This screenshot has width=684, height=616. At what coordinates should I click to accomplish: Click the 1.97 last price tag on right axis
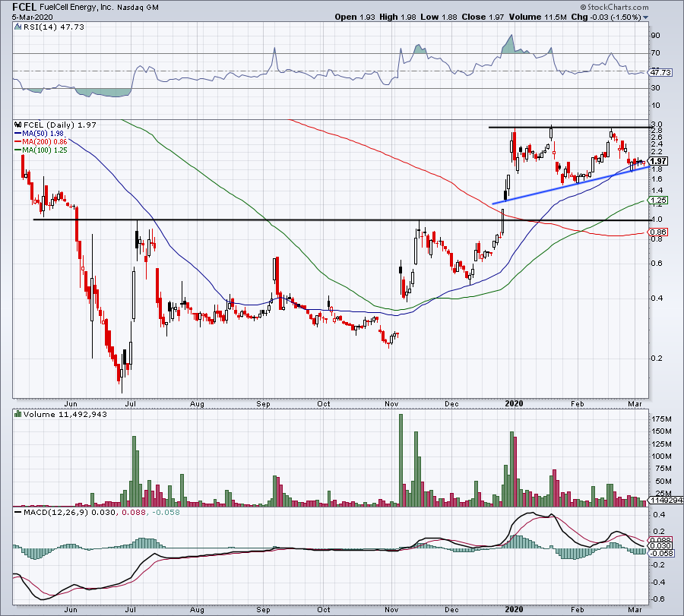click(658, 161)
